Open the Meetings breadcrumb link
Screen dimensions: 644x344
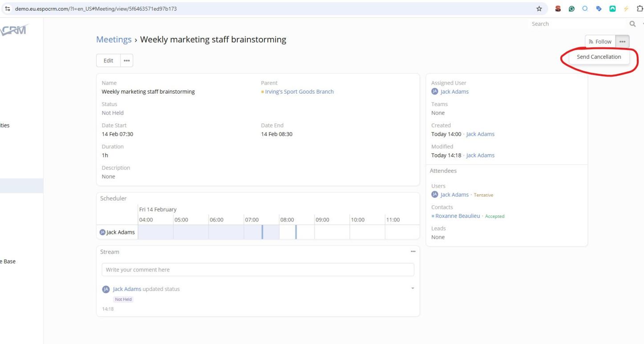113,40
